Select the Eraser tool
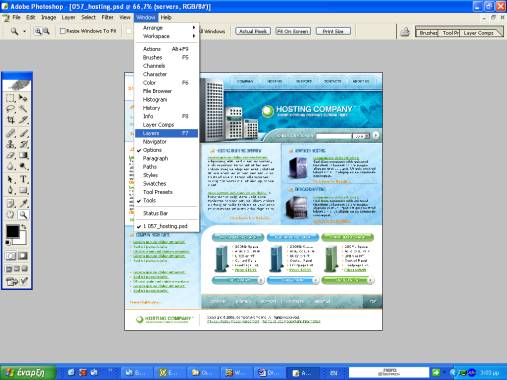The height and width of the screenshot is (380, 507). (11, 155)
